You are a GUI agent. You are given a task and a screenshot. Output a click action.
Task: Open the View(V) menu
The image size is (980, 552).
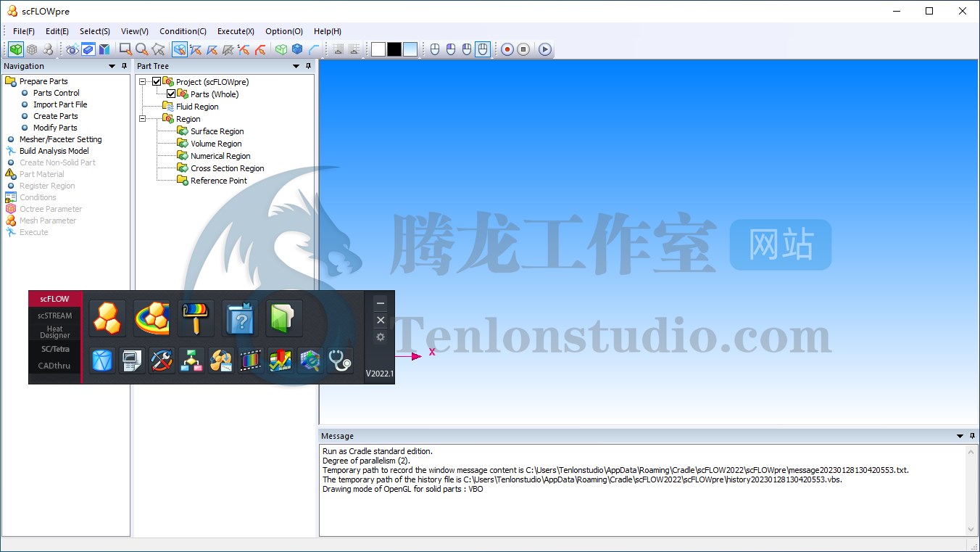tap(135, 31)
